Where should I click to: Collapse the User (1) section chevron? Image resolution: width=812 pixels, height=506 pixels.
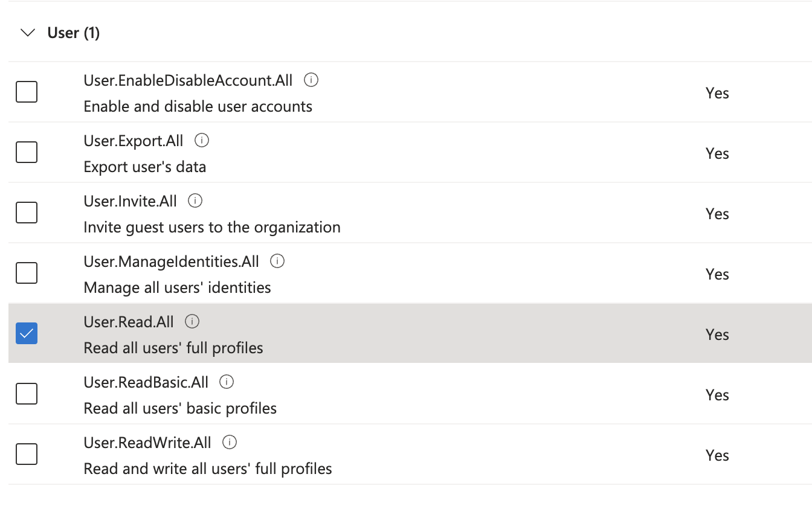point(28,33)
